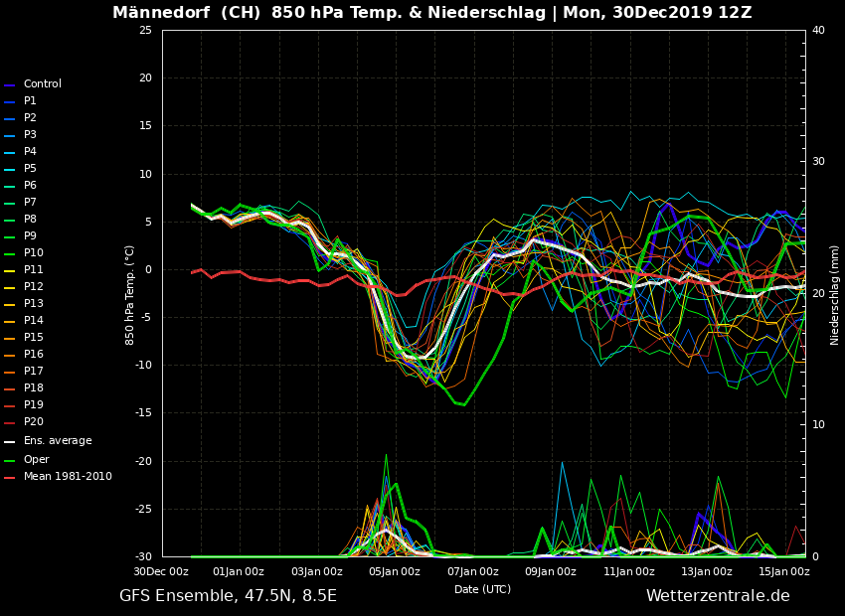
Task: Click the chart title Männedorf 850 hPa Temp.
Action: coord(431,13)
